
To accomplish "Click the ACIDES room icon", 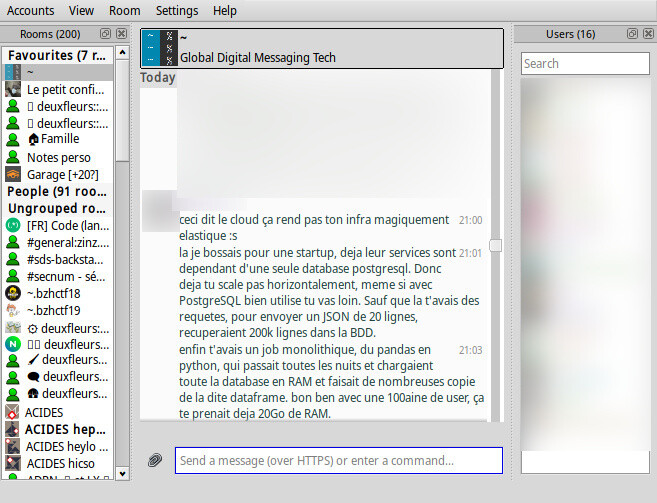I will coord(14,412).
